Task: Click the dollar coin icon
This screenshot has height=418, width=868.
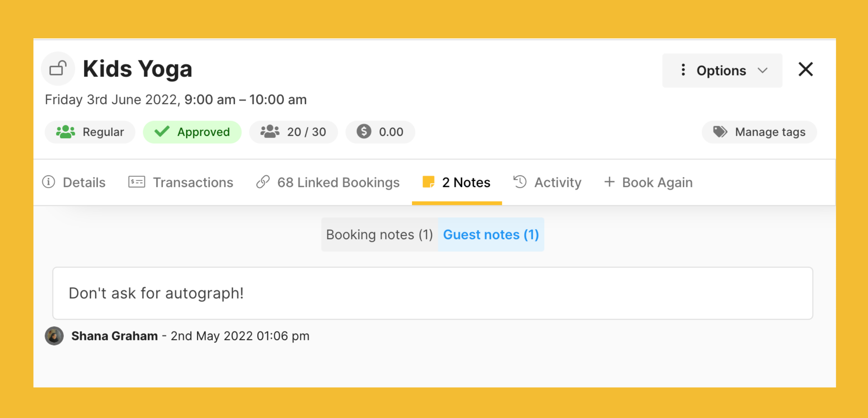Action: (x=364, y=131)
